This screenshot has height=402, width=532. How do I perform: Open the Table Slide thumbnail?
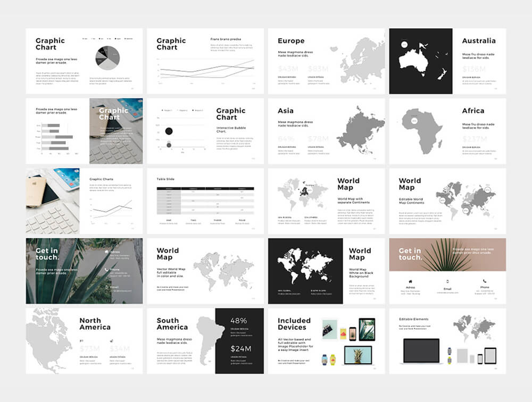pyautogui.click(x=205, y=200)
